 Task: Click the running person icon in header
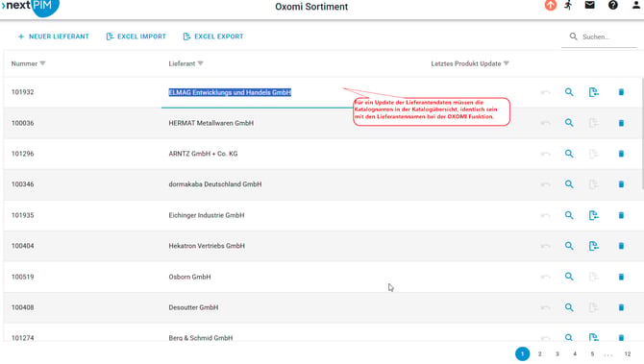coord(569,6)
